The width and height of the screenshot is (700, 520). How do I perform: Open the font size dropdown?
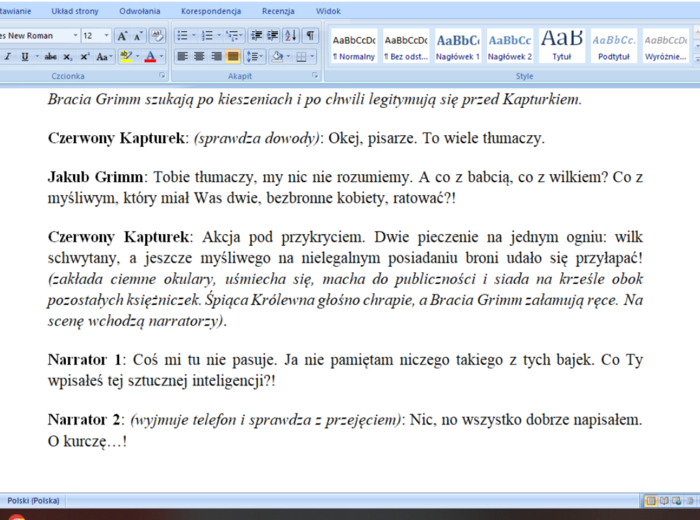point(105,36)
